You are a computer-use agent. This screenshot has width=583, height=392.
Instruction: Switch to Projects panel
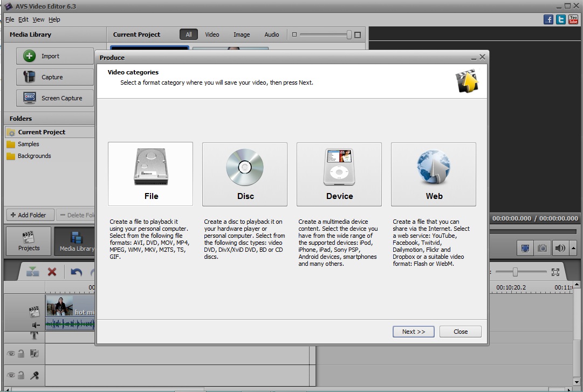tap(29, 241)
